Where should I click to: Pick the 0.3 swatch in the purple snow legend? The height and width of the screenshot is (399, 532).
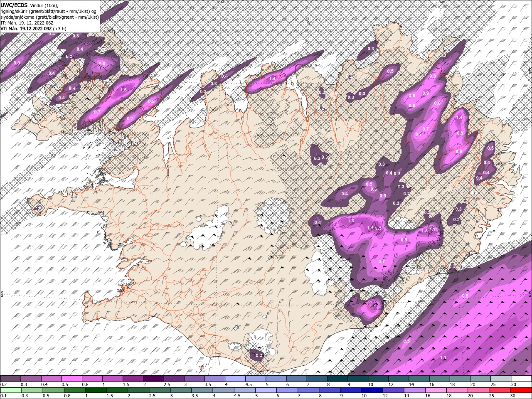[31, 378]
